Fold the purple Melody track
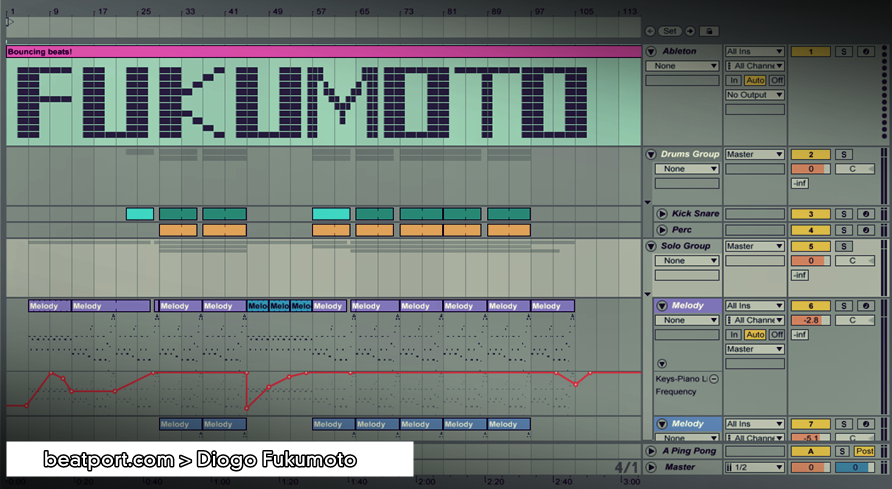The image size is (892, 489). [x=662, y=306]
